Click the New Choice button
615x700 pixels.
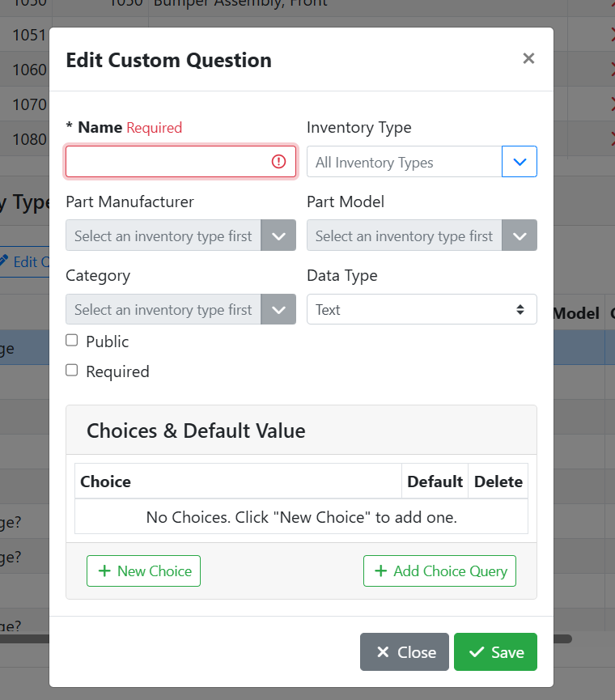tap(143, 571)
